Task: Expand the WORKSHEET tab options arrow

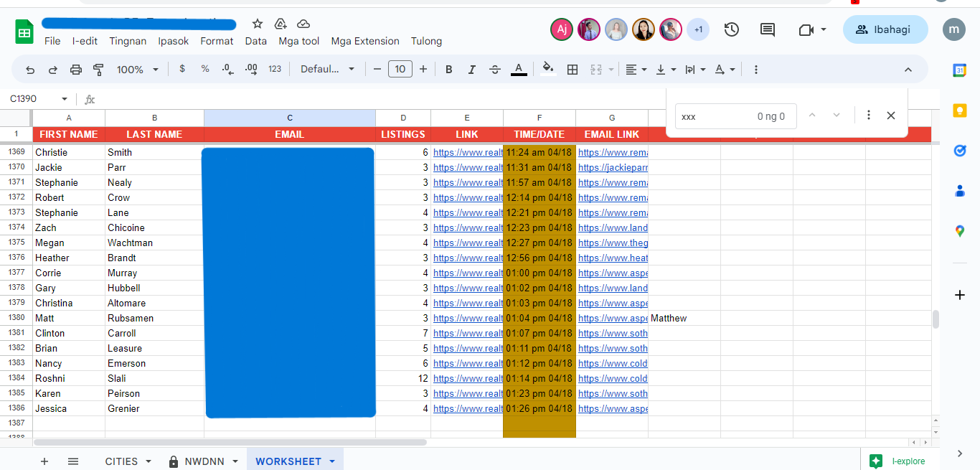Action: 332,461
